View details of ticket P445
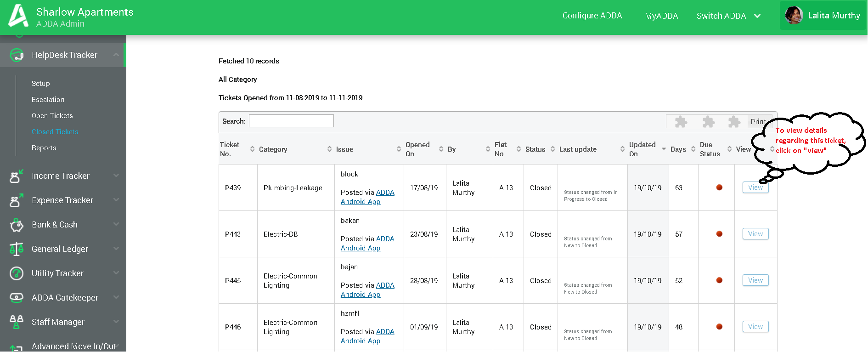 point(755,280)
